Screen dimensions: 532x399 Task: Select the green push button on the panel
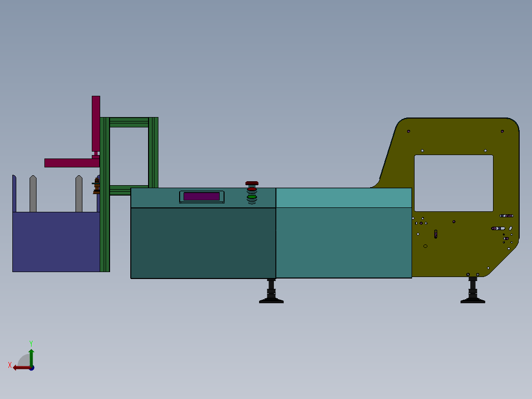point(252,197)
